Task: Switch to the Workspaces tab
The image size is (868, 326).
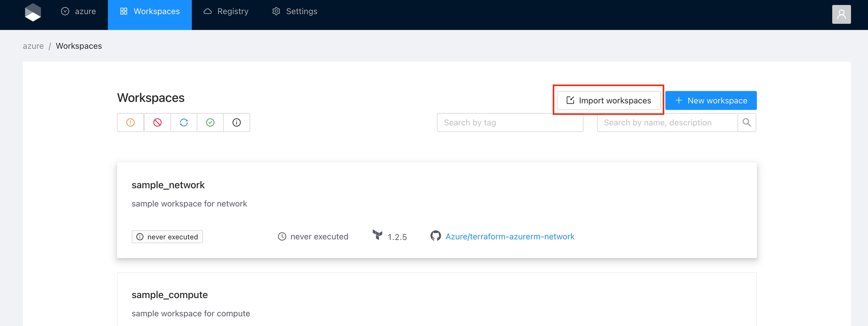Action: 150,11
